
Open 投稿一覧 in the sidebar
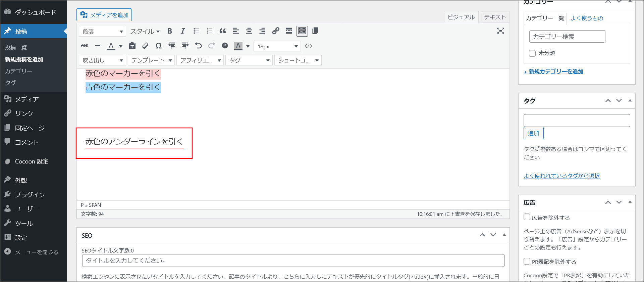(x=16, y=47)
